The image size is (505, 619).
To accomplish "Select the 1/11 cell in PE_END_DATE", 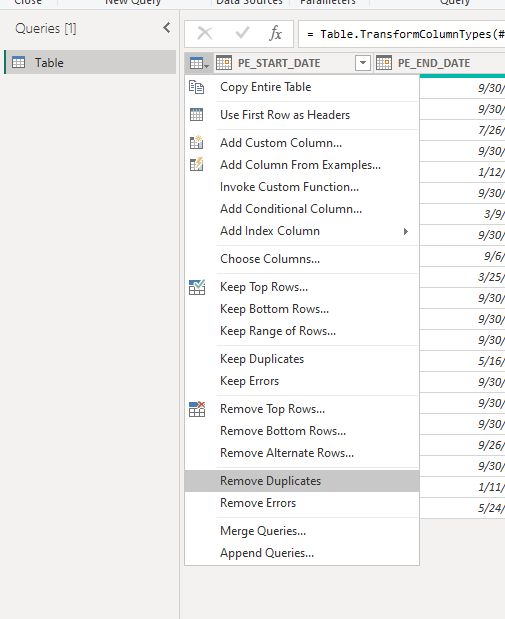I will [x=462, y=487].
